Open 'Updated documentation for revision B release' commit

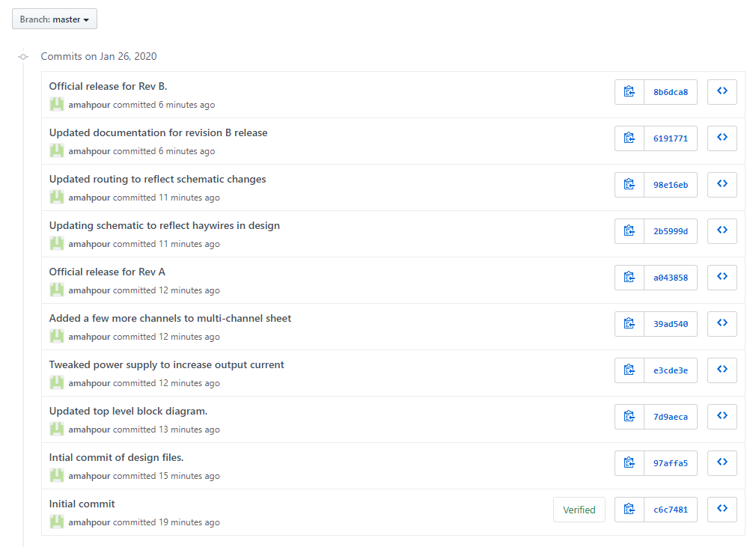[x=158, y=132]
